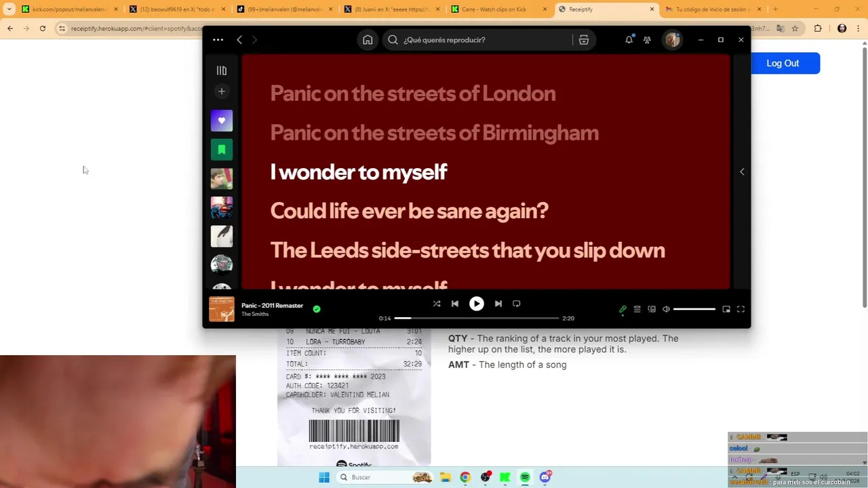Viewport: 868px width, 488px height.
Task: Enter Spotify full screen mode
Action: (x=741, y=310)
